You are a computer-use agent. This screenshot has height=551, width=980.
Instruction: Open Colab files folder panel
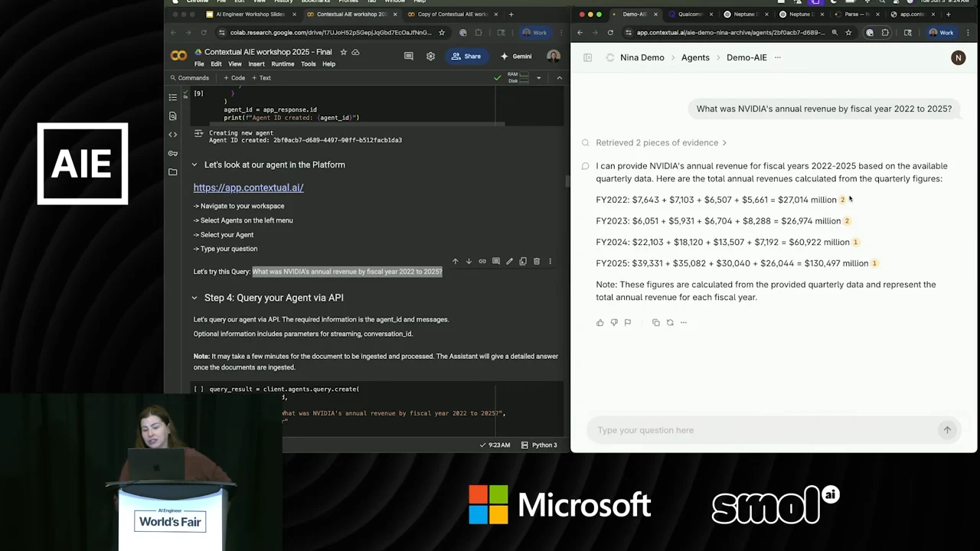[173, 172]
